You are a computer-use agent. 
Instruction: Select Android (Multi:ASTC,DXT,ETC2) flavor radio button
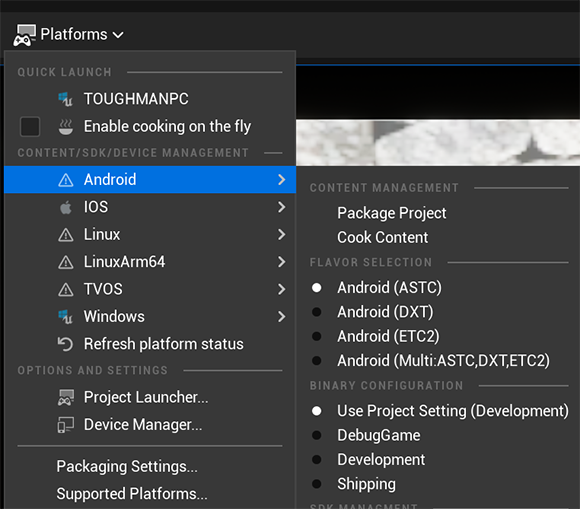tap(317, 361)
